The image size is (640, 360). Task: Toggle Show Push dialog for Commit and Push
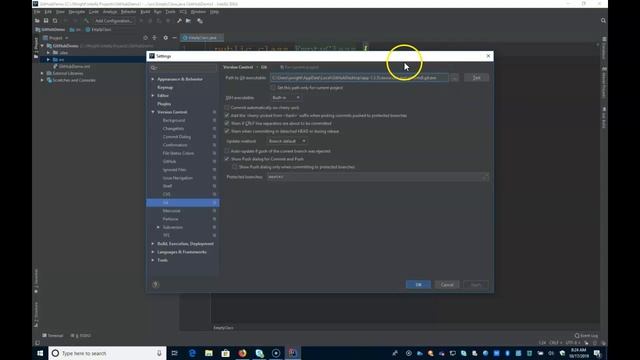(227, 159)
